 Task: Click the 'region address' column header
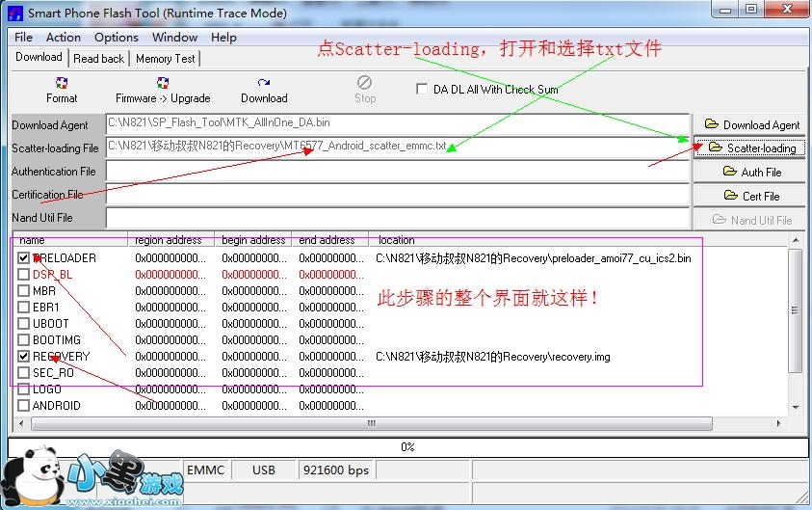click(x=170, y=240)
